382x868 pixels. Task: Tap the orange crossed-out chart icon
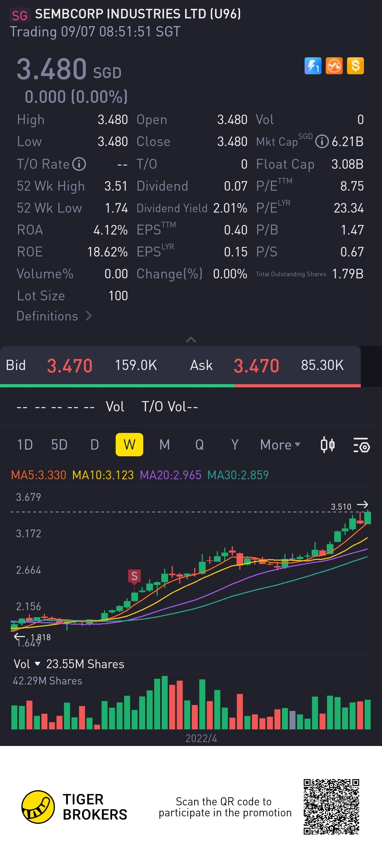[x=334, y=66]
